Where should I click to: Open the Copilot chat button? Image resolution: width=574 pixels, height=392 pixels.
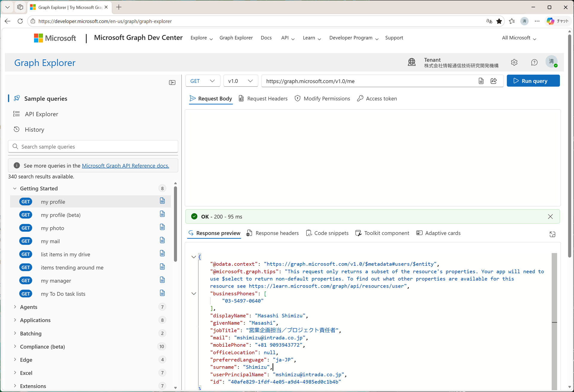pos(558,21)
